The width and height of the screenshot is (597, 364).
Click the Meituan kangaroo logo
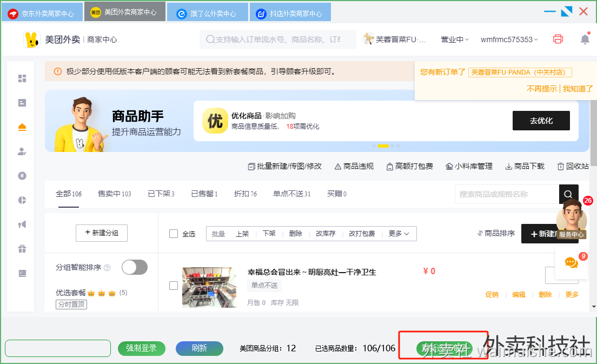(31, 39)
